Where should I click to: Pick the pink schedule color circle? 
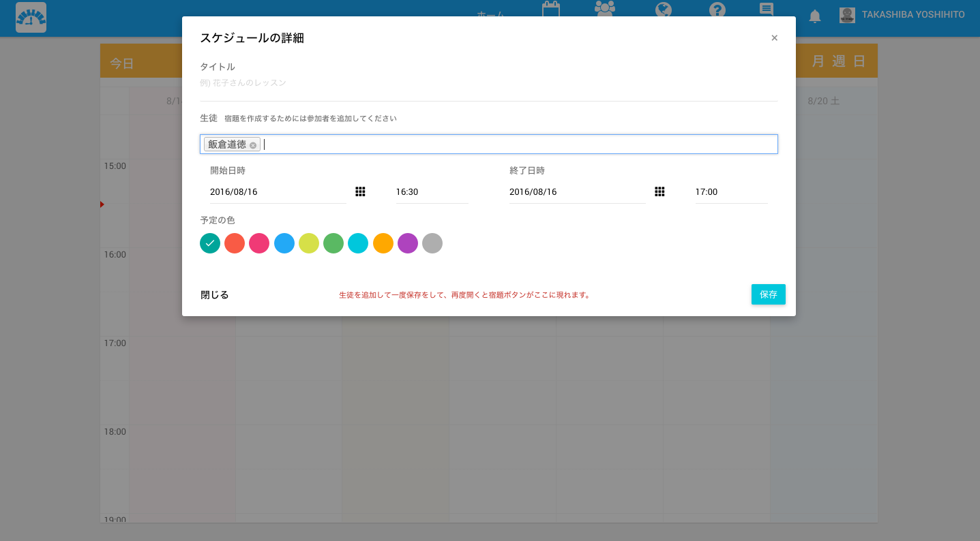(x=259, y=243)
